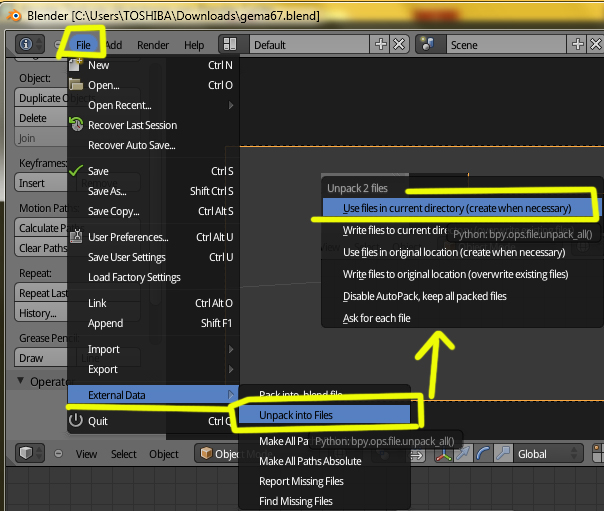The image size is (604, 511).
Task: Expand the Import submenu
Action: click(x=153, y=349)
